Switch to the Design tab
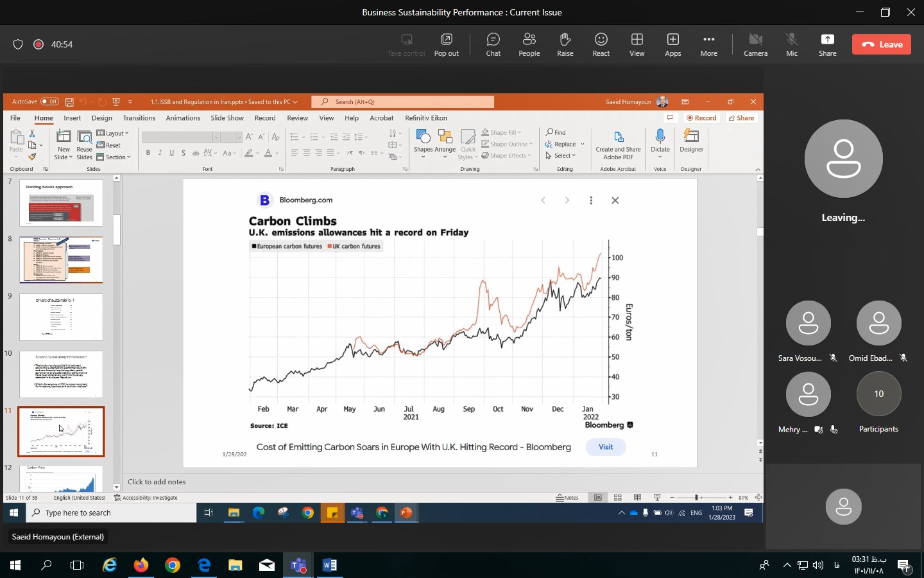 101,118
